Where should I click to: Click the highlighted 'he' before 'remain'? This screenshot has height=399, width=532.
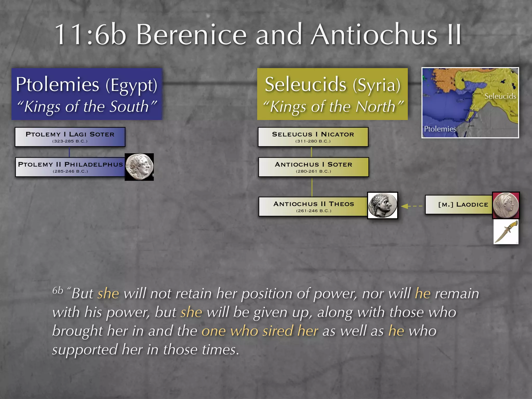pyautogui.click(x=423, y=294)
